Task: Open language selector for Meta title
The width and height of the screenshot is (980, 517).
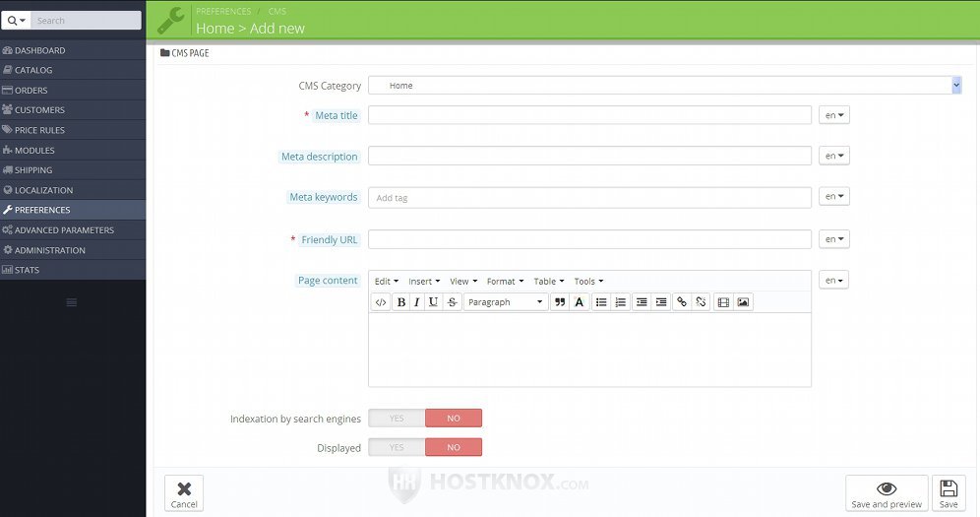Action: pos(833,115)
